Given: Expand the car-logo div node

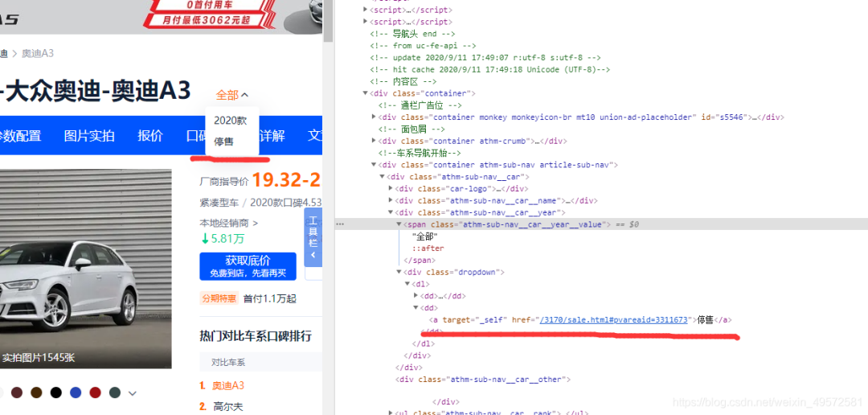Looking at the screenshot, I should pos(391,188).
